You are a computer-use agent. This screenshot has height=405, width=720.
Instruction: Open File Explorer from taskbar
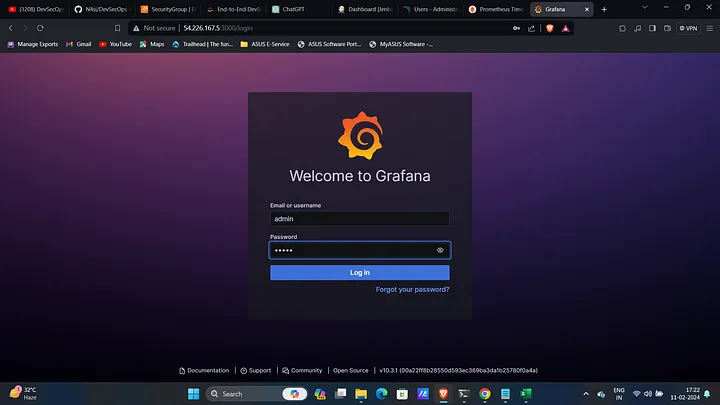coord(361,394)
